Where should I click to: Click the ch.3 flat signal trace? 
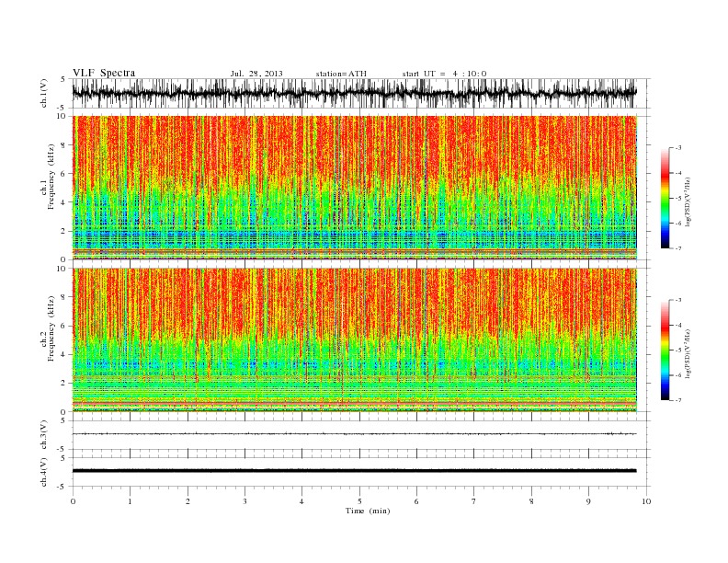click(354, 434)
